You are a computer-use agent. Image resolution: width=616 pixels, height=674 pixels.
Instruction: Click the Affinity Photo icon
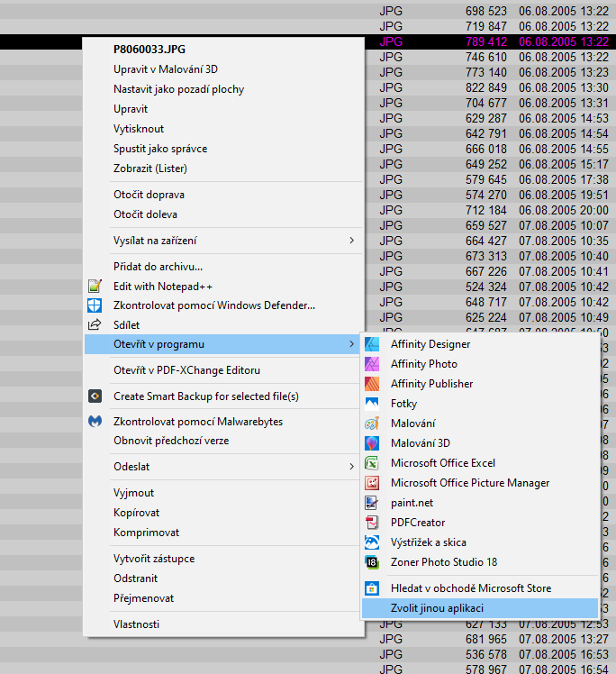click(x=372, y=364)
